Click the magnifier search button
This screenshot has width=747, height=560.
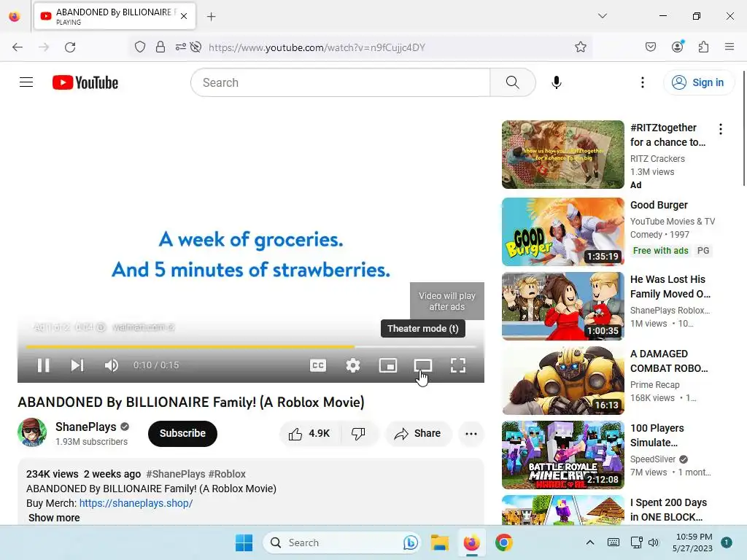pyautogui.click(x=513, y=82)
